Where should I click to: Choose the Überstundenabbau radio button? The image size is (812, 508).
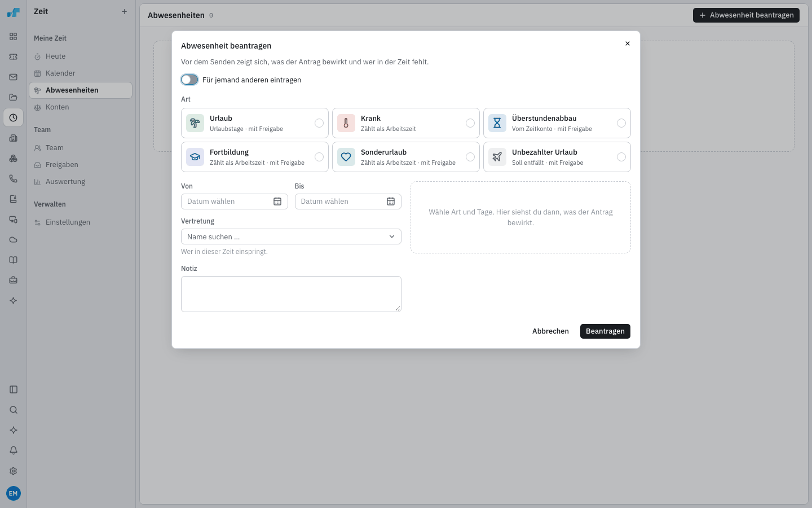click(x=621, y=123)
